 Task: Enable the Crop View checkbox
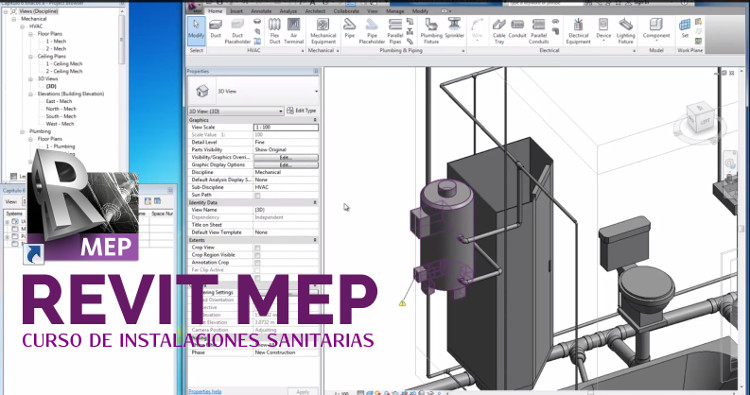click(257, 248)
